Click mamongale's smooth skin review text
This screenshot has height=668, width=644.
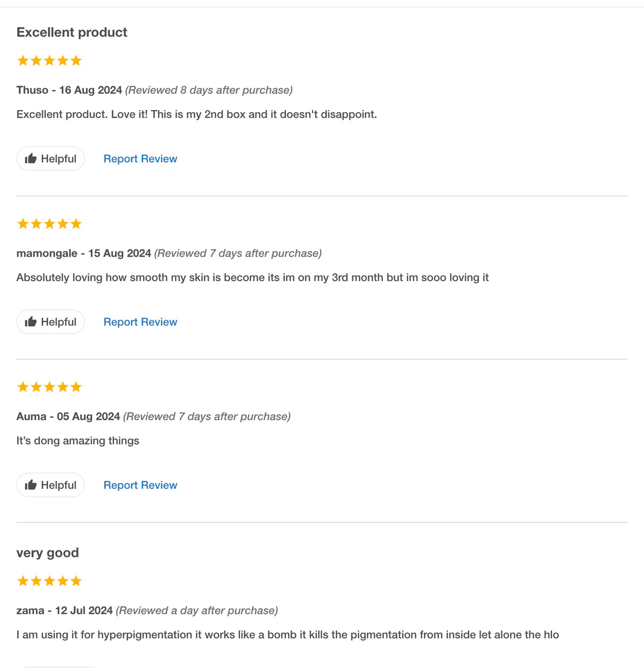252,277
